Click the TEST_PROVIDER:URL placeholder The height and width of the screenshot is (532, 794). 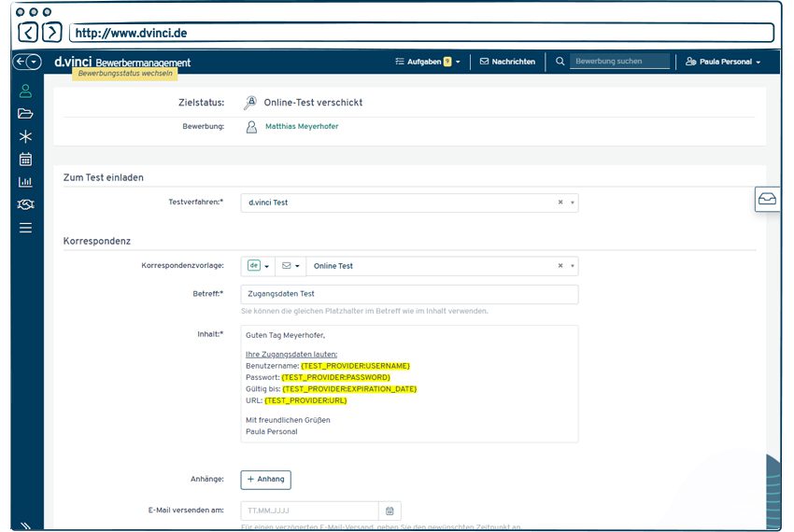point(305,401)
